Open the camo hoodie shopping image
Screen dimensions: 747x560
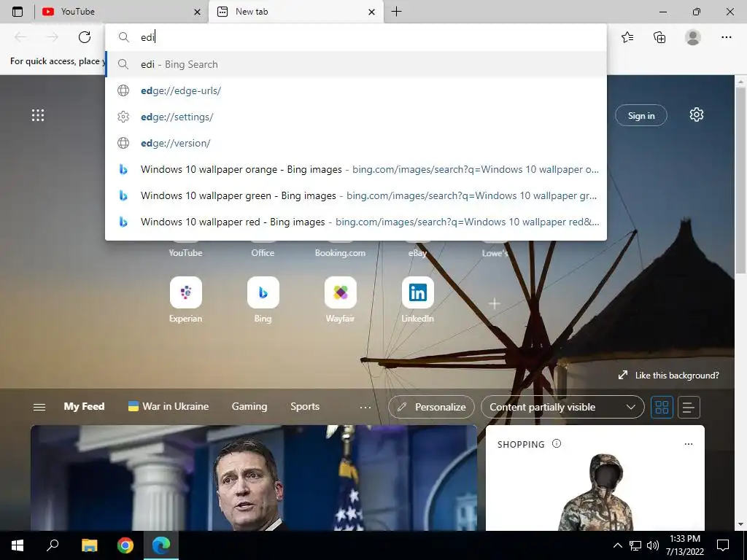point(598,492)
